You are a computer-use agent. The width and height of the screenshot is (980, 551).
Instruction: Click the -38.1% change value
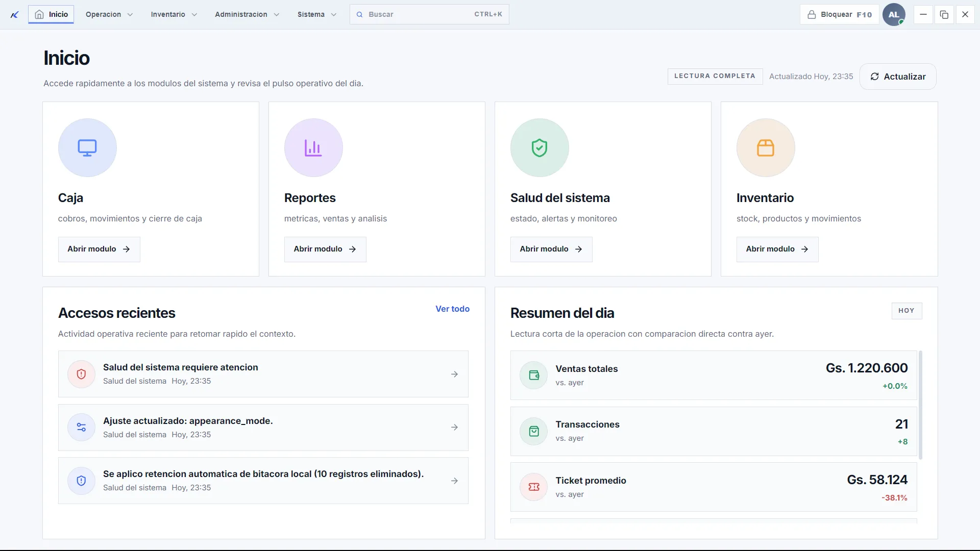[x=894, y=498]
